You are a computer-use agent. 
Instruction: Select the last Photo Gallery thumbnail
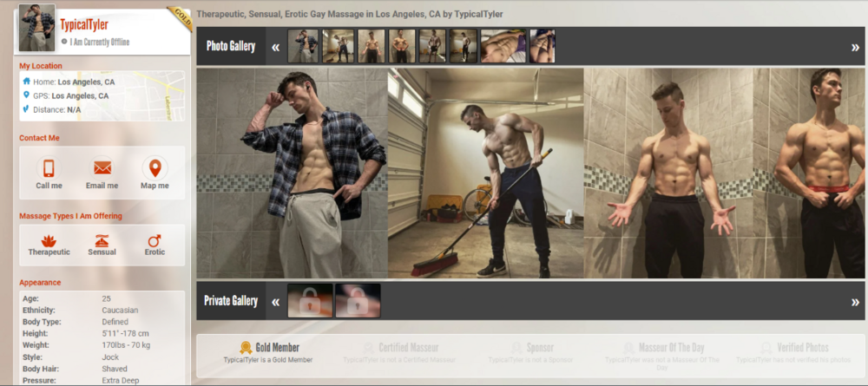542,46
